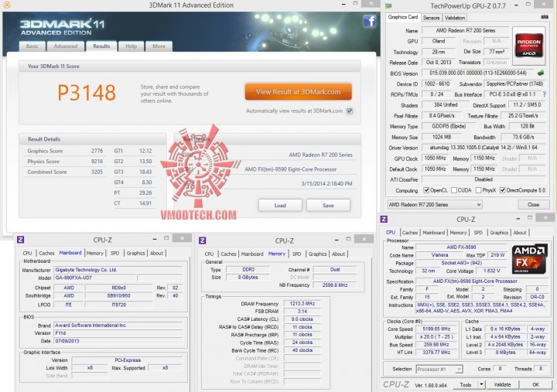Toggle the DirectCompute 5.0 checkbox

(x=503, y=190)
